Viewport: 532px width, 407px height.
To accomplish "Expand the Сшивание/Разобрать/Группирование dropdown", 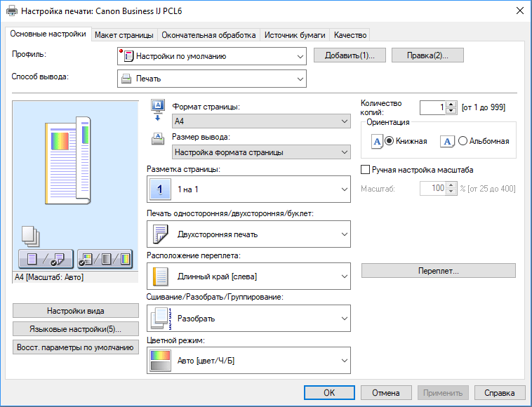I will coord(248,318).
